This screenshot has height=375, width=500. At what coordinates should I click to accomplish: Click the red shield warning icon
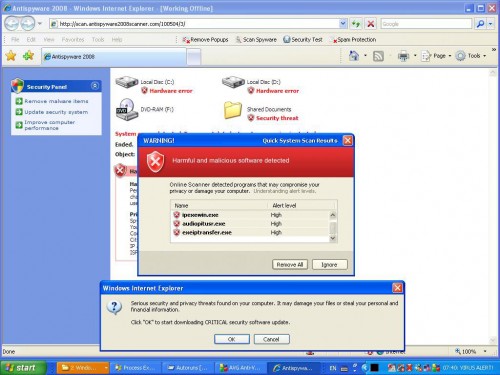(155, 162)
